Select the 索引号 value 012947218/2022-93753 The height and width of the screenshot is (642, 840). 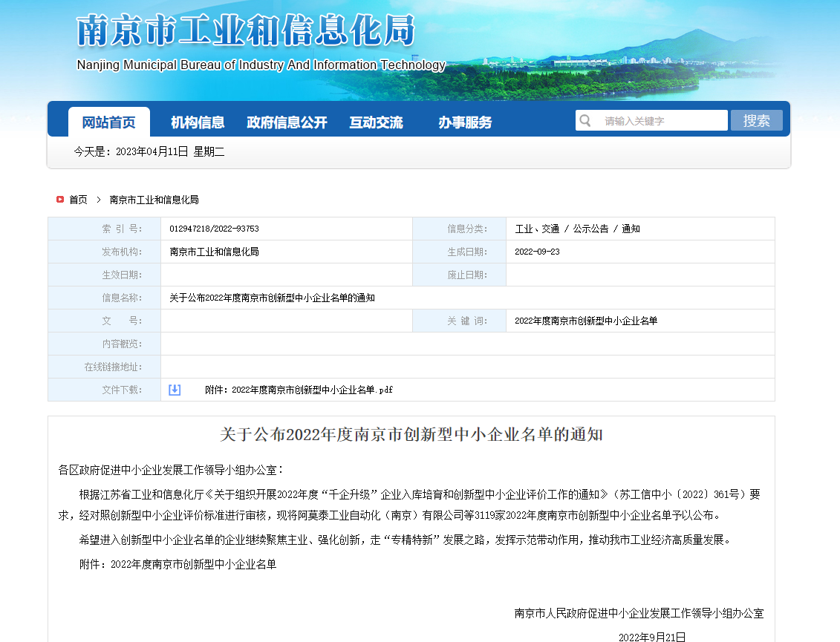pos(219,228)
